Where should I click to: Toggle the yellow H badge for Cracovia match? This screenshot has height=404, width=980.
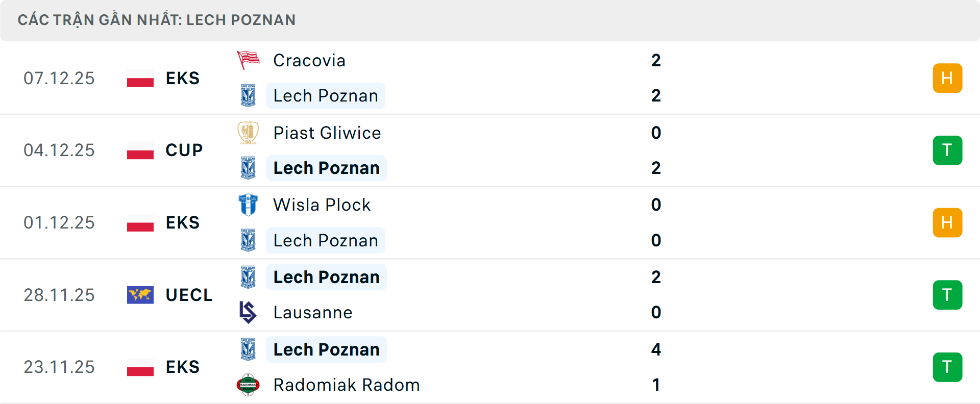point(947,78)
